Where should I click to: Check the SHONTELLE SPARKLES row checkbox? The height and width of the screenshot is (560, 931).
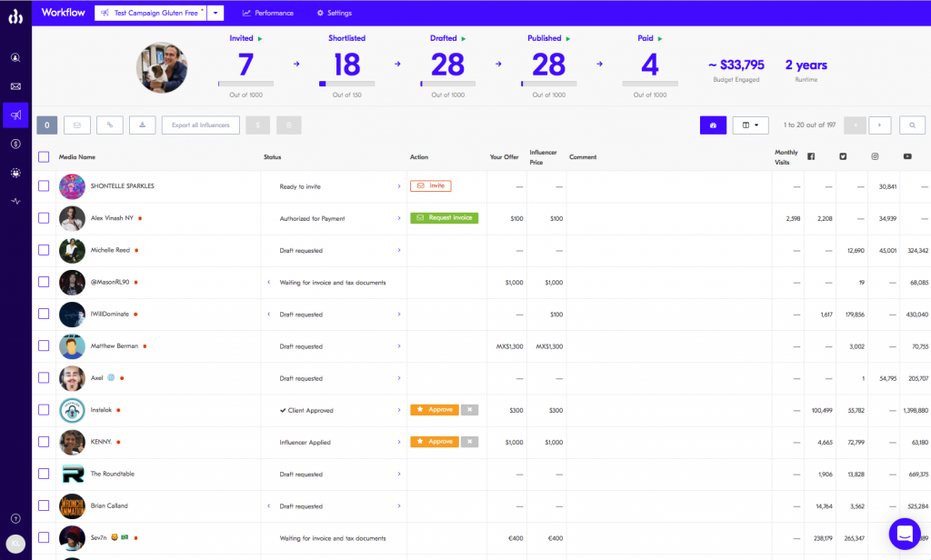(x=44, y=185)
